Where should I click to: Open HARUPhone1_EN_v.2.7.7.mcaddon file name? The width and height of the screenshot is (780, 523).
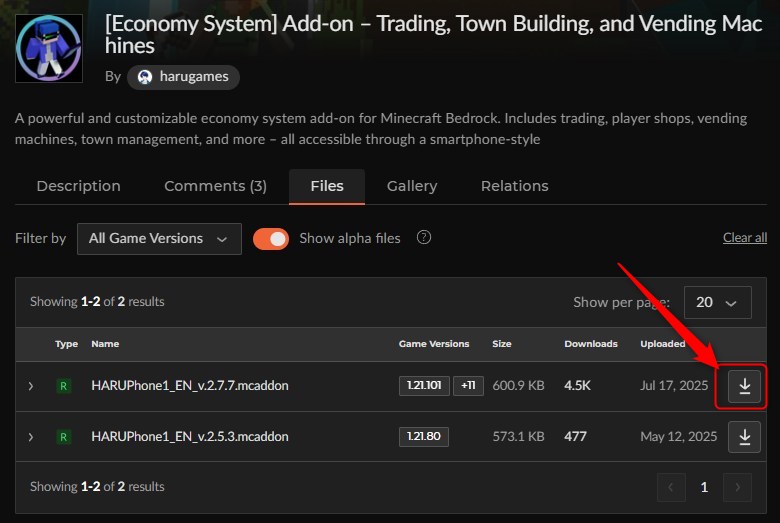tap(190, 386)
